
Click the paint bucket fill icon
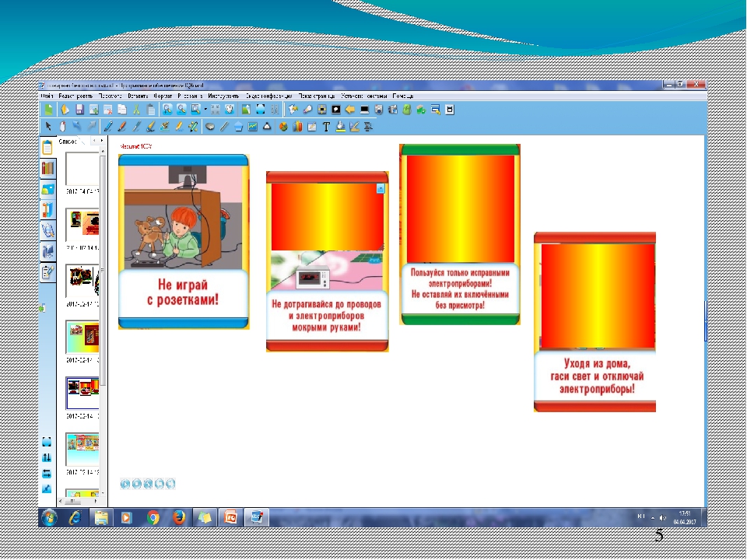tap(340, 126)
